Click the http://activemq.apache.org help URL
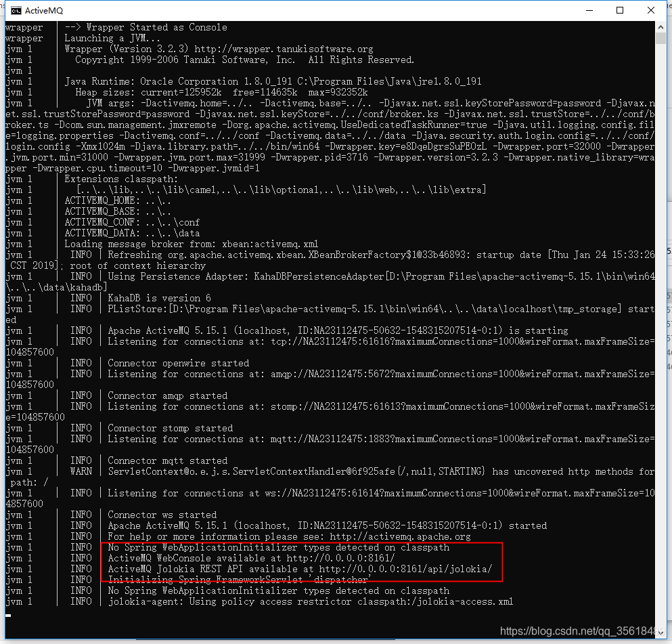The image size is (672, 644). click(400, 536)
